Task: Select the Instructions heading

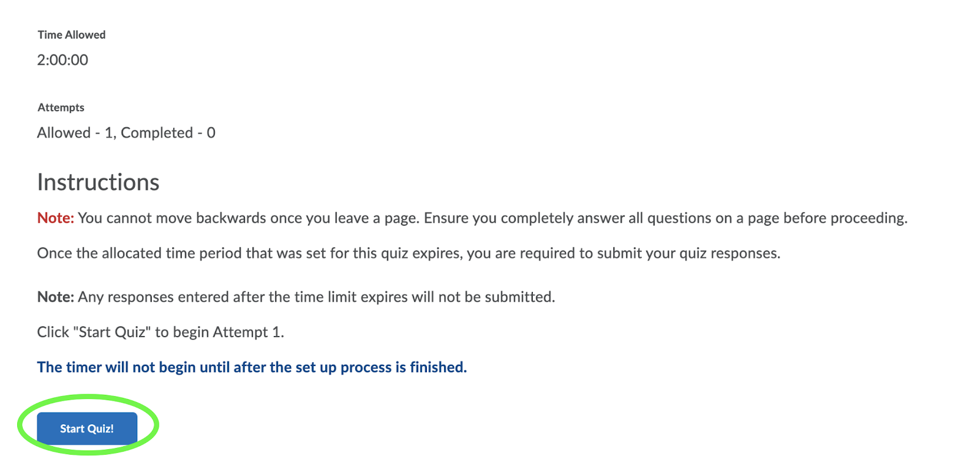Action: click(98, 182)
